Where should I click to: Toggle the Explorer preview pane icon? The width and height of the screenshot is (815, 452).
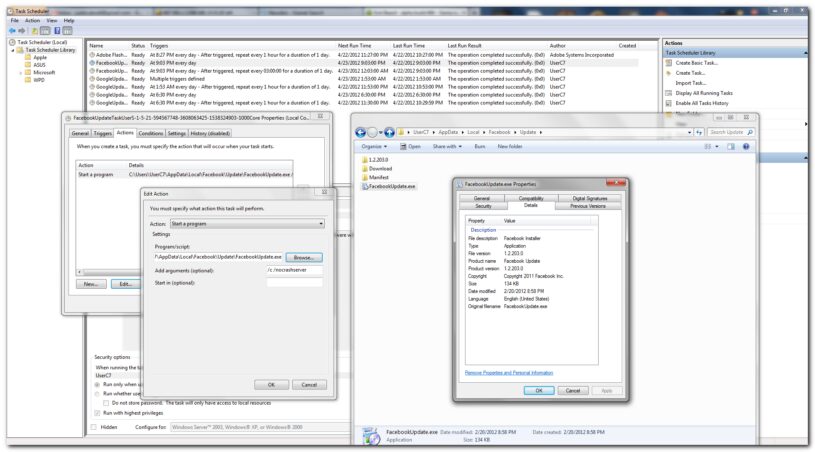pyautogui.click(x=731, y=147)
